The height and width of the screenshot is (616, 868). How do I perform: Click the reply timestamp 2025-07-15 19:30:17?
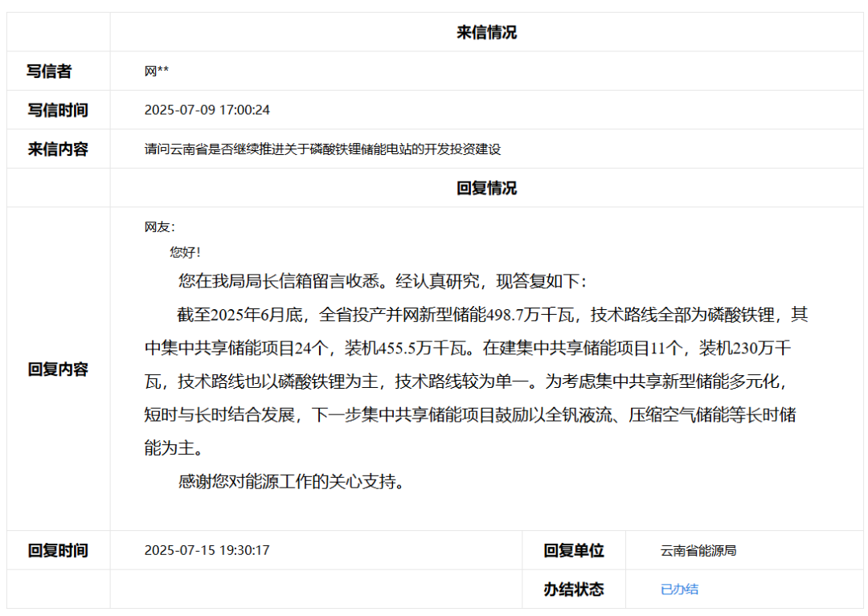[207, 551]
